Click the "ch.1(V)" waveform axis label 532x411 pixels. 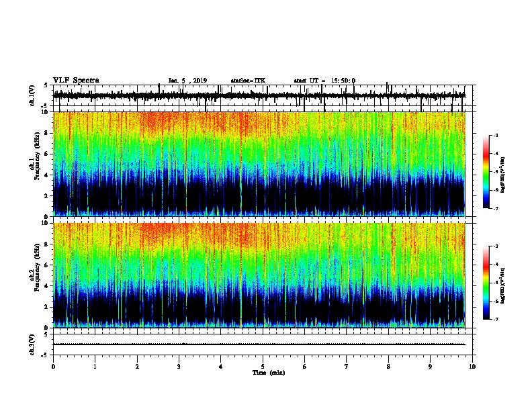click(32, 95)
